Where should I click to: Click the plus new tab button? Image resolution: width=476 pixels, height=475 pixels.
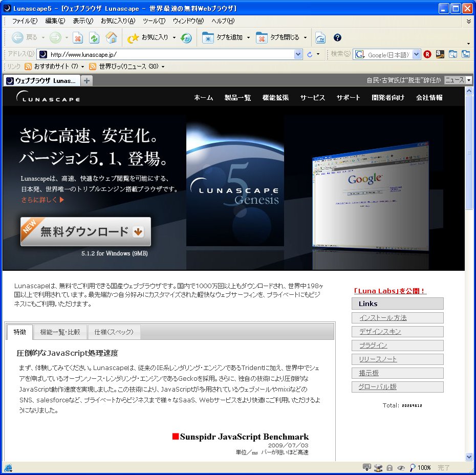(x=87, y=81)
